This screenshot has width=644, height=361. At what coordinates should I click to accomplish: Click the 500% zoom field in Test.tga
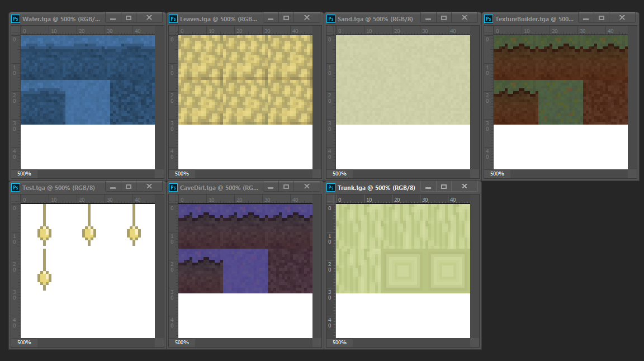[24, 343]
